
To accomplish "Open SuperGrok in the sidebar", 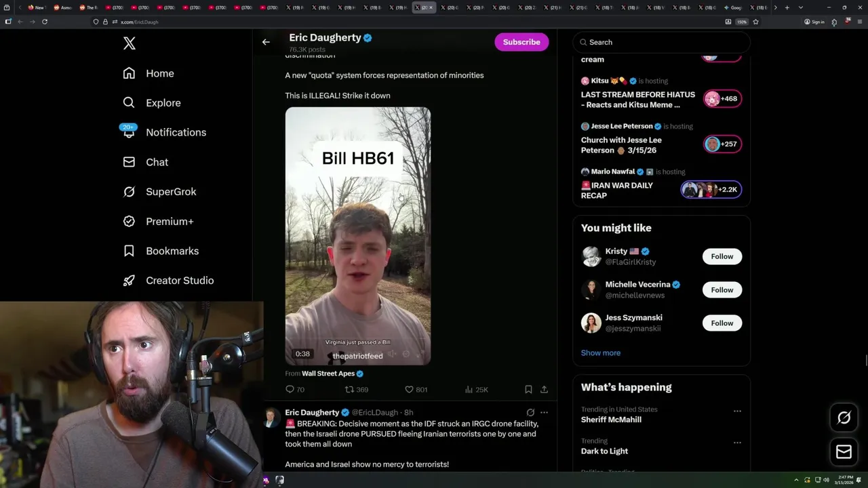I will [x=159, y=192].
